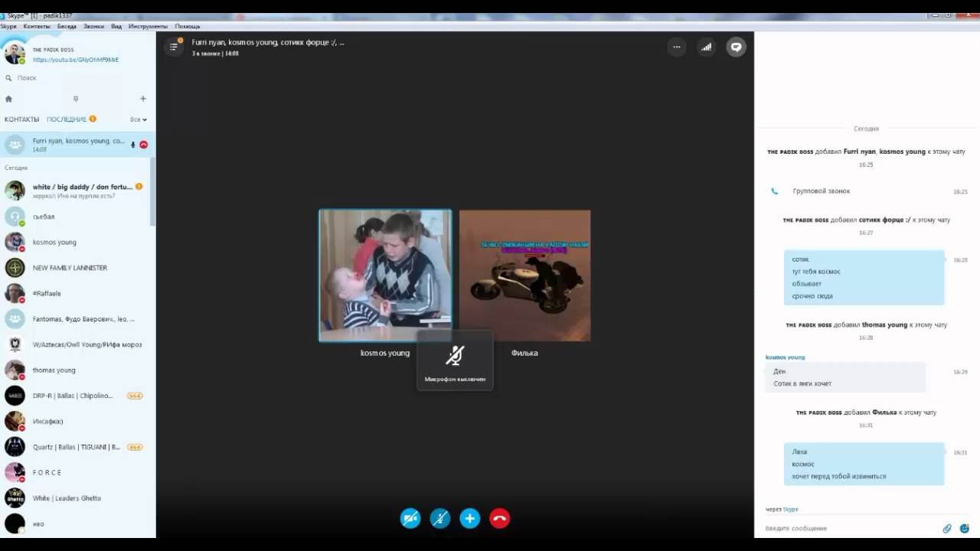Open the Звонки menu

93,26
